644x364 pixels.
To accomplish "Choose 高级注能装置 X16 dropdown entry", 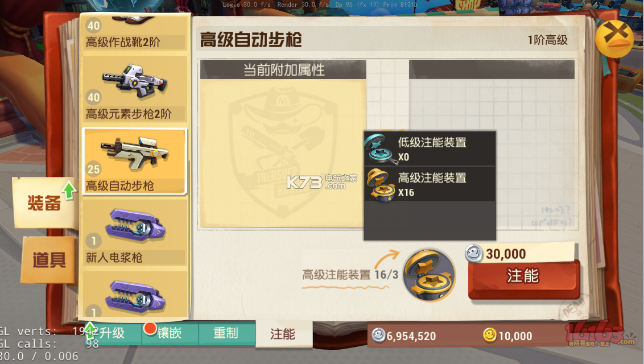I will tap(430, 184).
